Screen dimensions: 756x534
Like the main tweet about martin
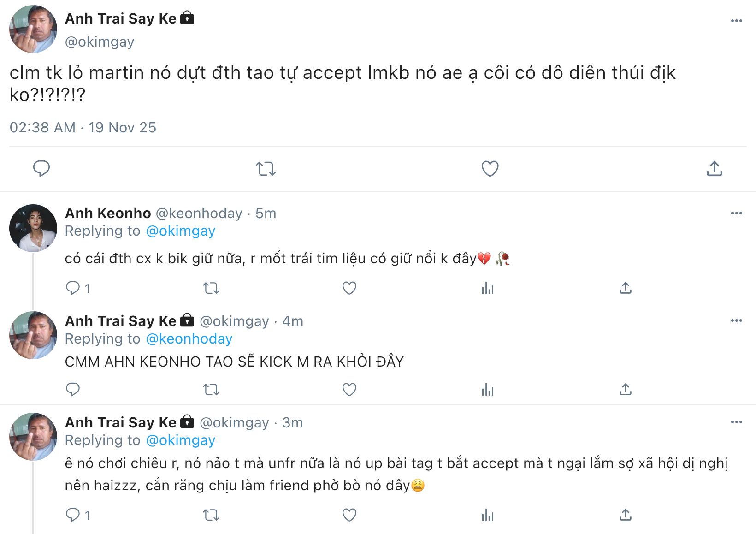point(490,169)
